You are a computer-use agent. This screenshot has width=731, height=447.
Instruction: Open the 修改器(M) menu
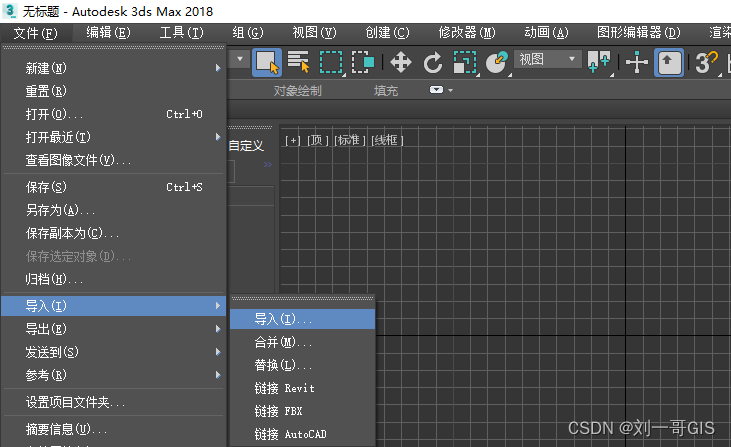467,33
